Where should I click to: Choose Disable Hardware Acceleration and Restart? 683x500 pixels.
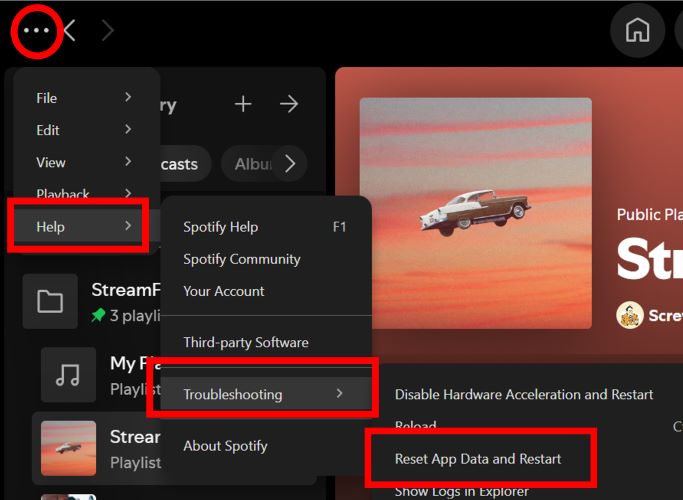click(524, 394)
